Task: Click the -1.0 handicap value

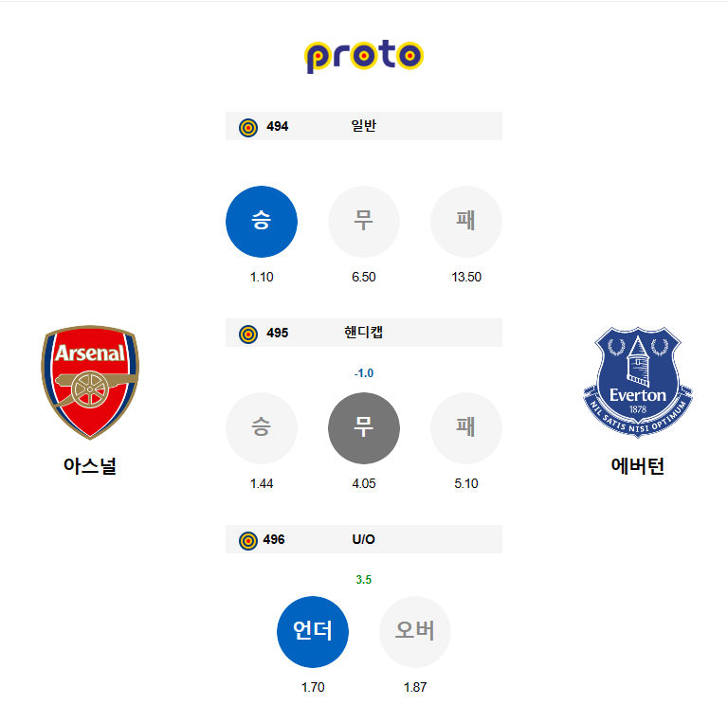Action: point(364,373)
